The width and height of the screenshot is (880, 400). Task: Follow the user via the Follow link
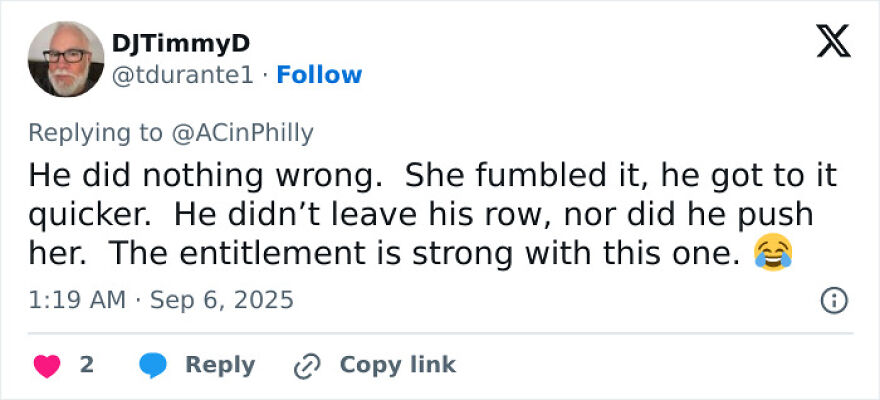(319, 75)
